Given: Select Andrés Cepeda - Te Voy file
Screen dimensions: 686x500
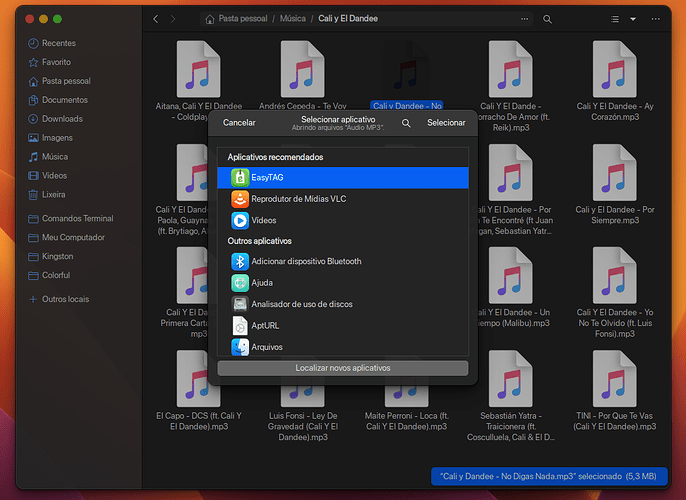Looking at the screenshot, I should click(302, 76).
